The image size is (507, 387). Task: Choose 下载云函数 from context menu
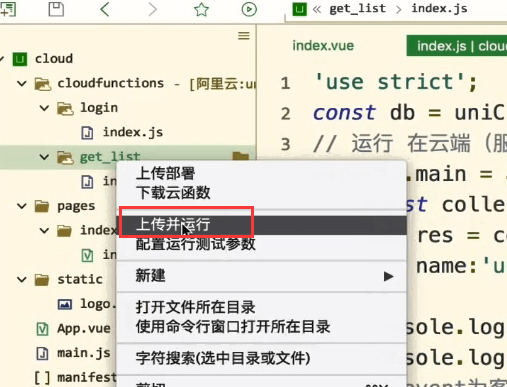pyautogui.click(x=173, y=193)
